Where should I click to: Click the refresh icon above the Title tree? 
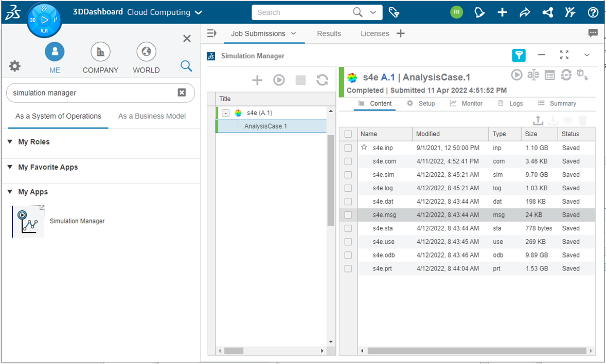point(322,80)
